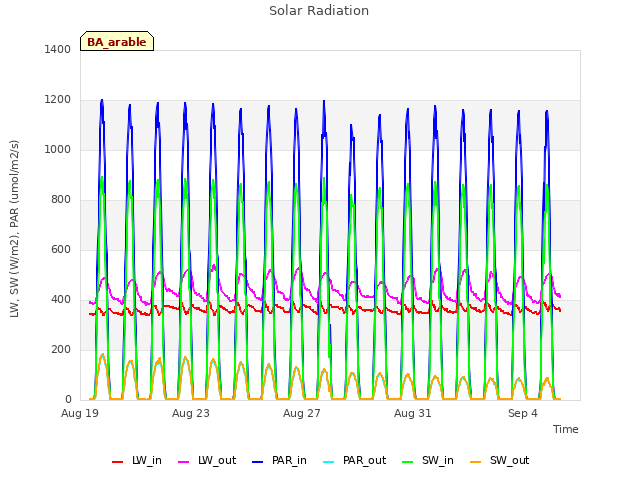Click the 600 y-axis tick label
The image size is (640, 480).
(61, 249)
